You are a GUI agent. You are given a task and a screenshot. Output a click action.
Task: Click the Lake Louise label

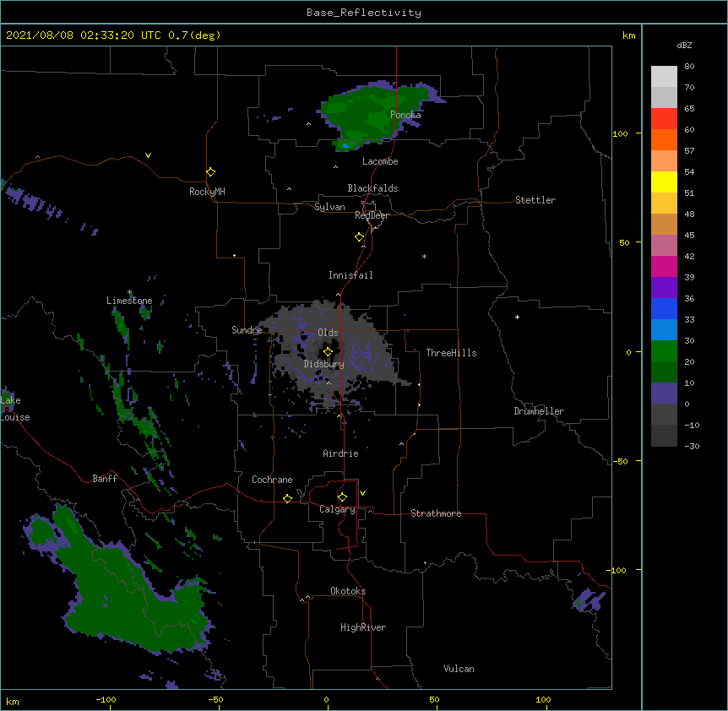pos(14,409)
